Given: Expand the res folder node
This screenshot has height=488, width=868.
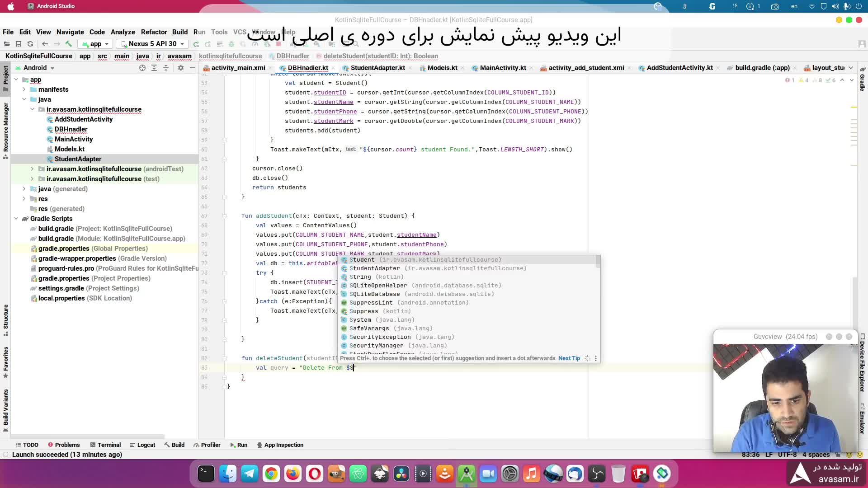Looking at the screenshot, I should [x=24, y=199].
